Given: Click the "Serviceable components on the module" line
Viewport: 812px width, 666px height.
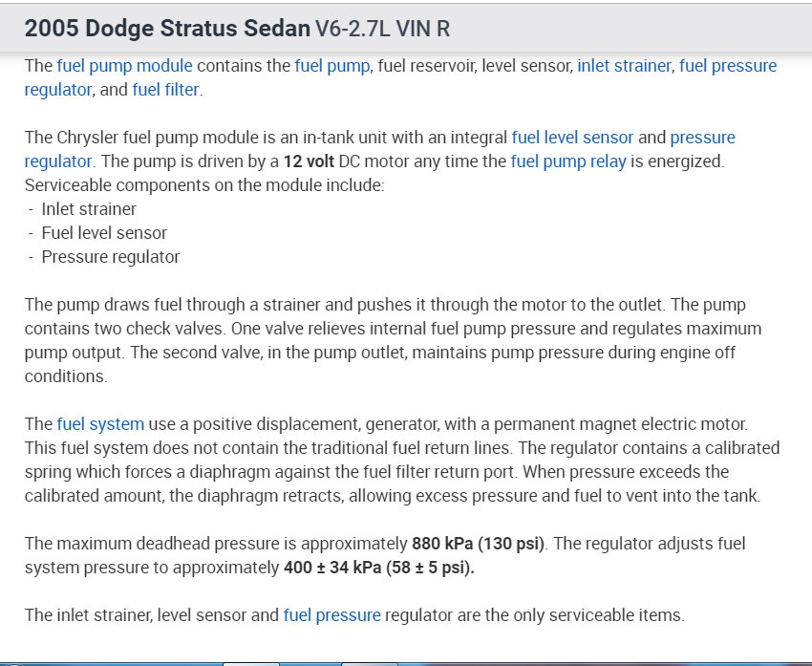Looking at the screenshot, I should tap(204, 185).
